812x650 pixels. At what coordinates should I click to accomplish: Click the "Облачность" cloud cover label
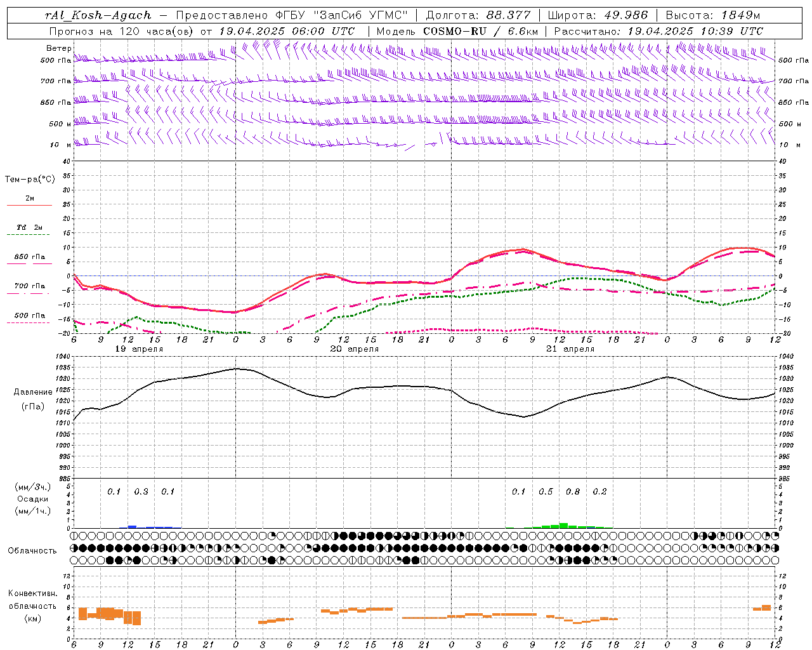pyautogui.click(x=32, y=551)
